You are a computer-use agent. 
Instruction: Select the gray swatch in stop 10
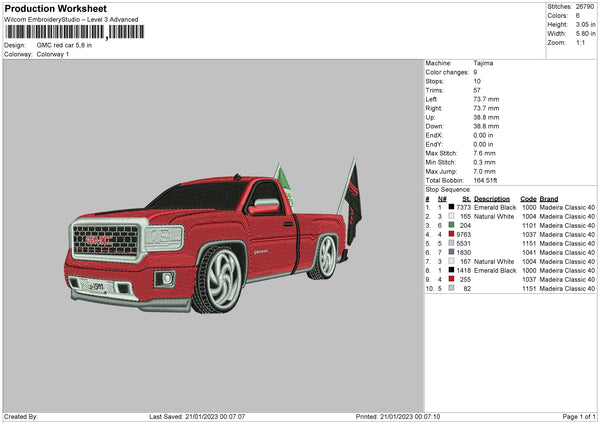coord(453,288)
